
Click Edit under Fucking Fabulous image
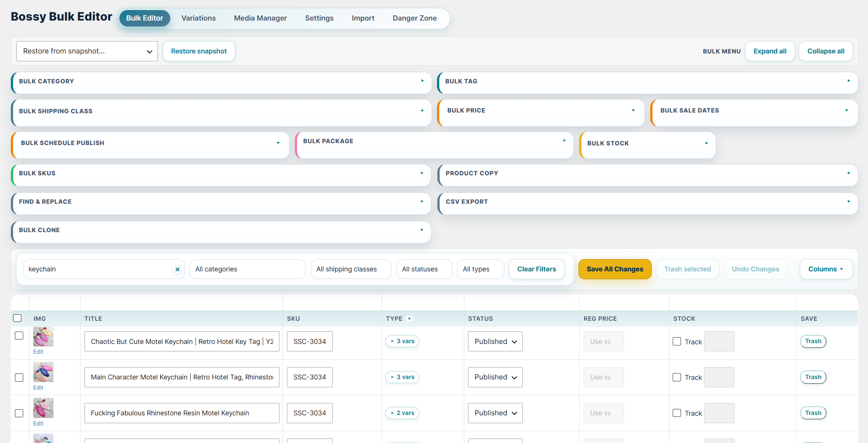[38, 424]
